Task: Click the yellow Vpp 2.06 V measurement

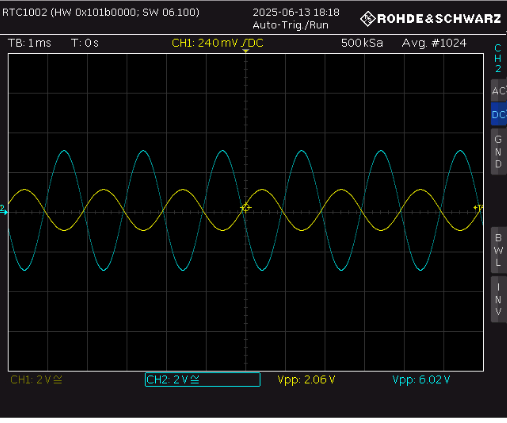Action: tap(306, 380)
